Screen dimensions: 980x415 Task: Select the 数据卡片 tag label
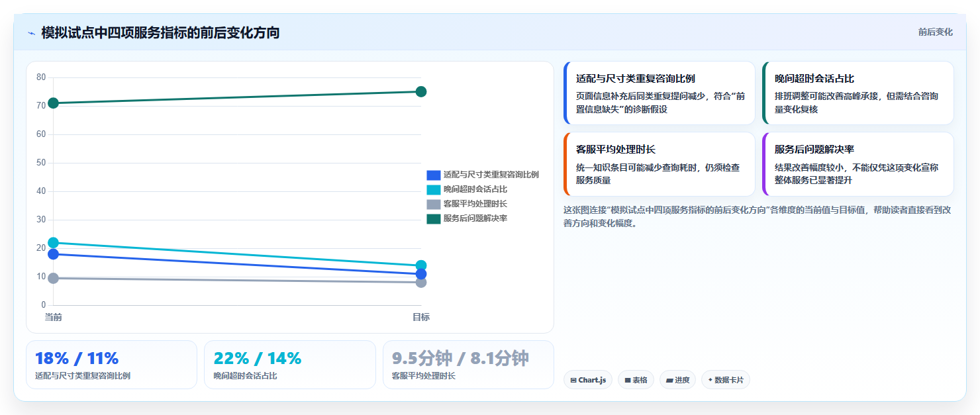pyautogui.click(x=729, y=380)
